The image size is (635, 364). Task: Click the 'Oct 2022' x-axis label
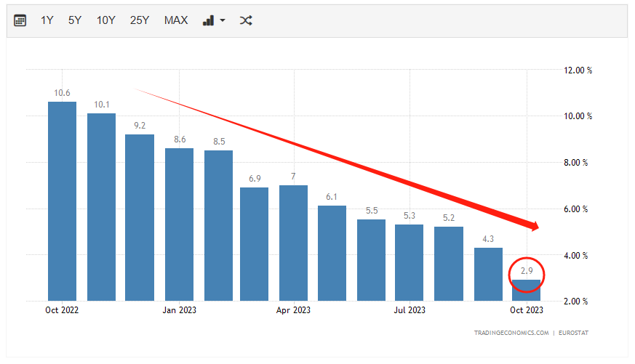tap(62, 310)
